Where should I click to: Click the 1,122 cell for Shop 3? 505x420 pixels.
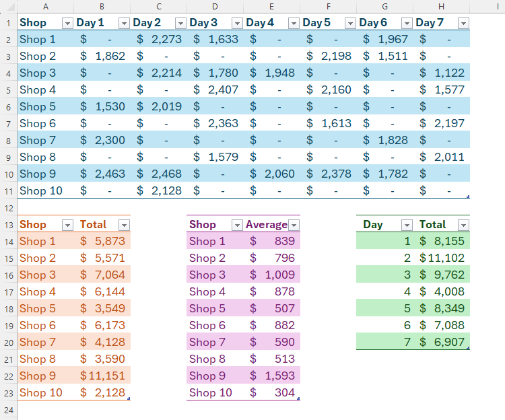tap(441, 73)
